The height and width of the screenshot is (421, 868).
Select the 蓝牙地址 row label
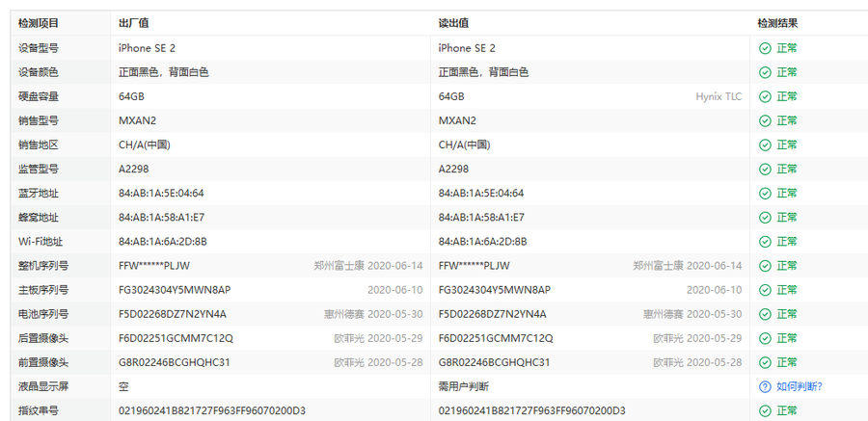pos(39,193)
